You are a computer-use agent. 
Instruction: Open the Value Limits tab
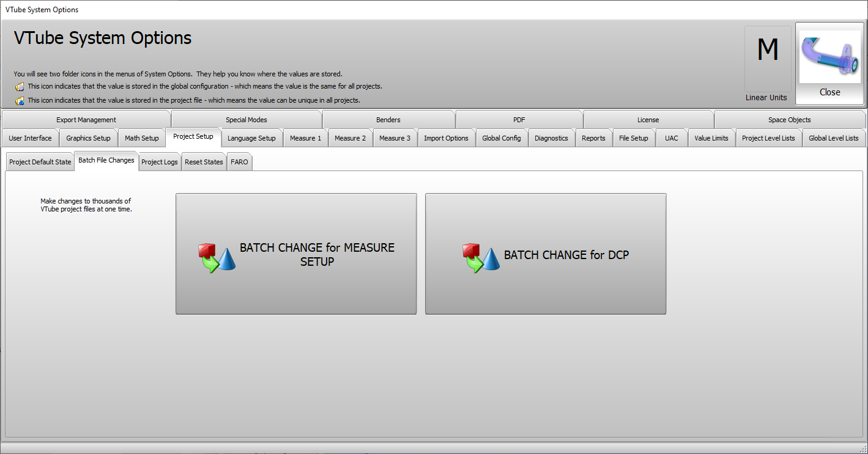point(711,138)
